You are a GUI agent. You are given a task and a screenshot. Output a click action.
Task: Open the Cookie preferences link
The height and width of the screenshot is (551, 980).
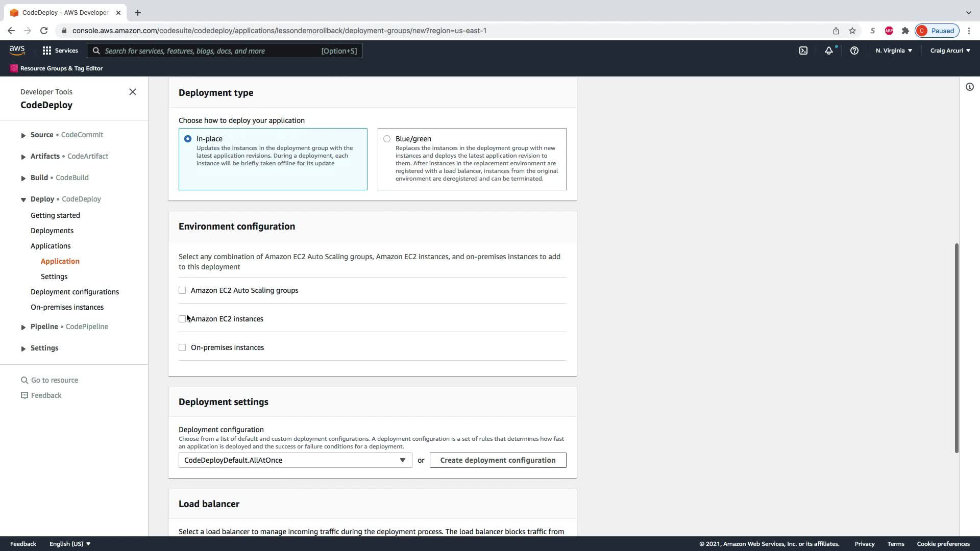tap(943, 544)
